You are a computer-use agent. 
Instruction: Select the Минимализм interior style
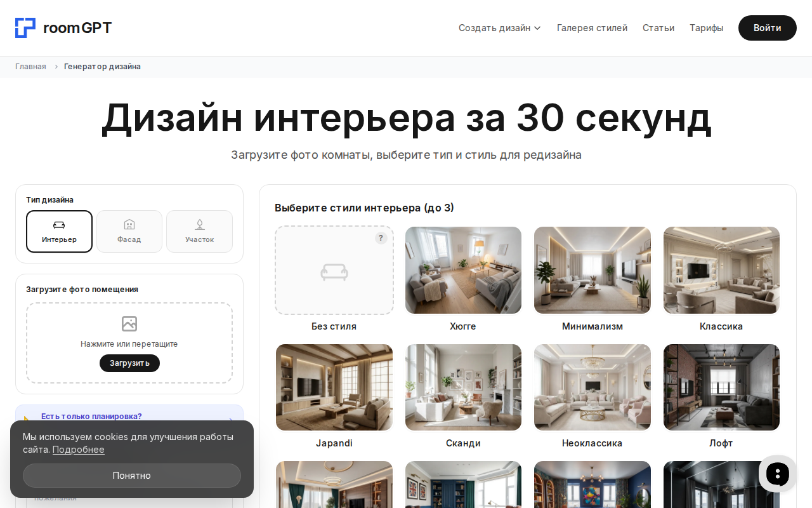tap(592, 270)
